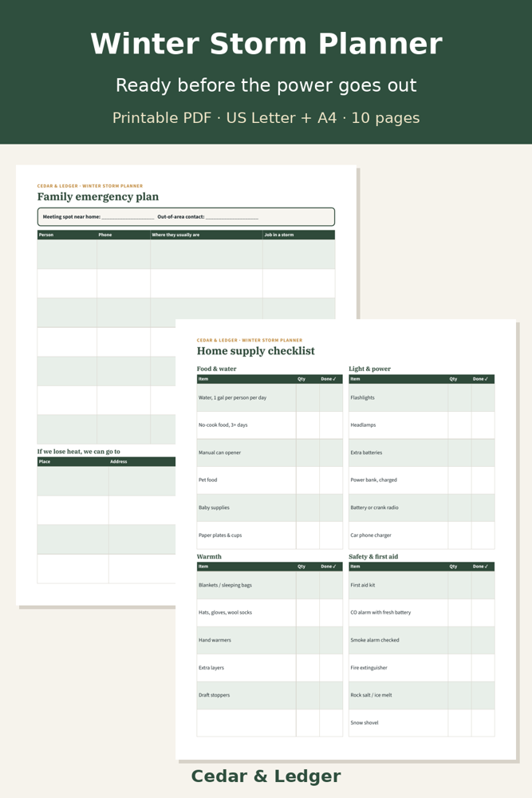The image size is (532, 798).
Task: Check the Done box for Pet food
Action: pos(331,480)
